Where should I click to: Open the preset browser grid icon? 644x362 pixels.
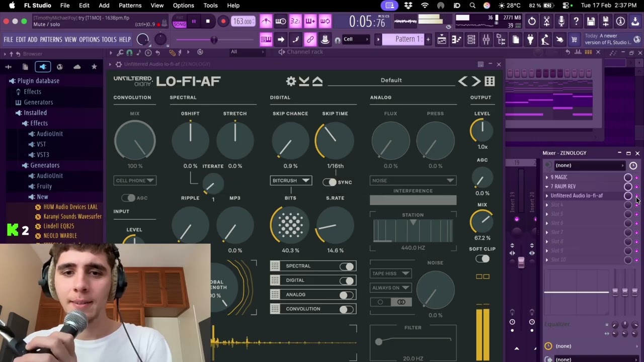490,81
